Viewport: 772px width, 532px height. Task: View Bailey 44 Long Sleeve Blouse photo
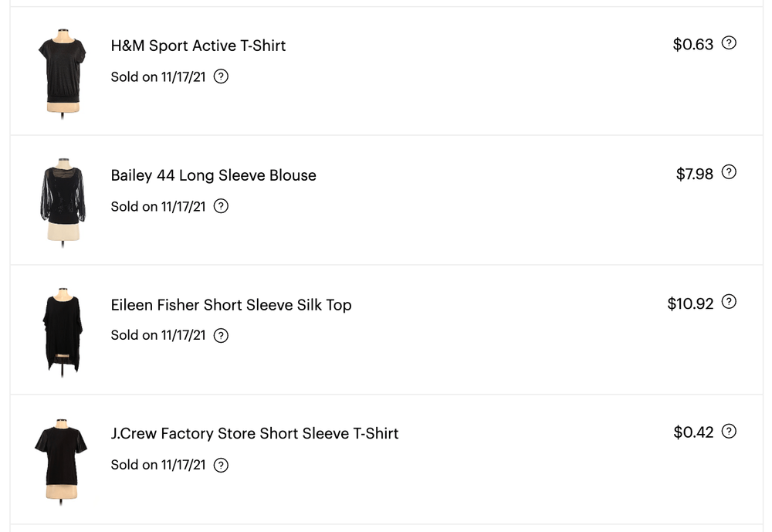click(63, 201)
